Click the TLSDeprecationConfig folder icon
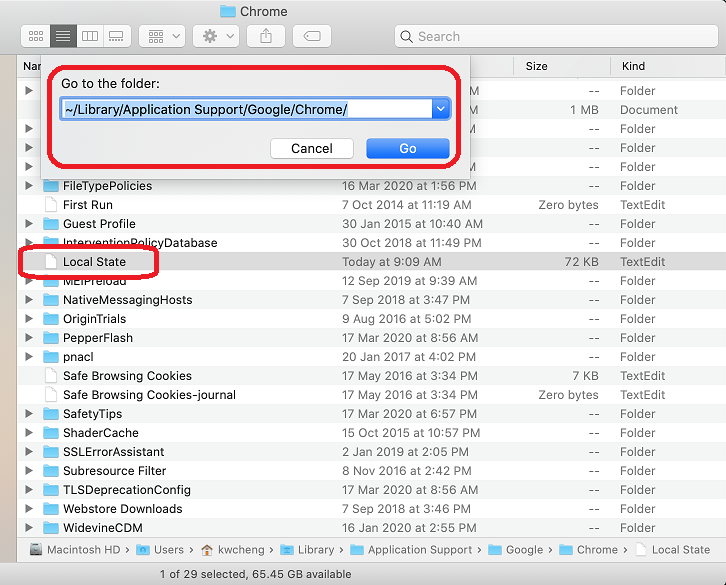Screen dimensions: 726x585 (50, 490)
